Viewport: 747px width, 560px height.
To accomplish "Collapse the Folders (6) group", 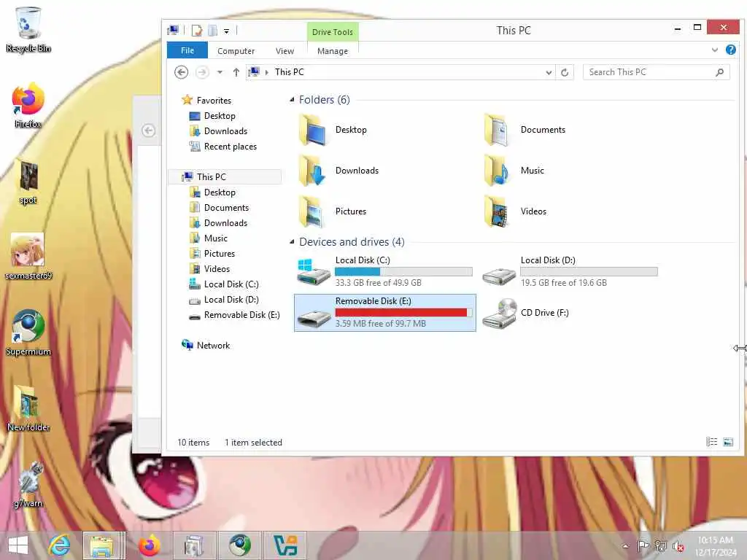I will point(292,99).
